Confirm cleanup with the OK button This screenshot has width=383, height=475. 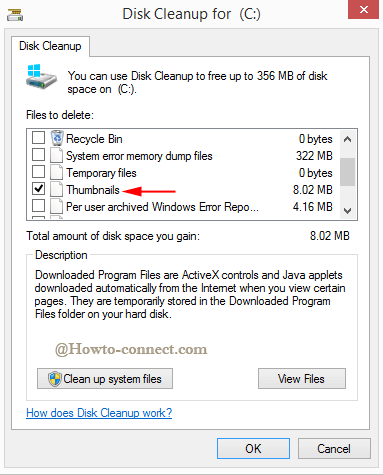253,449
